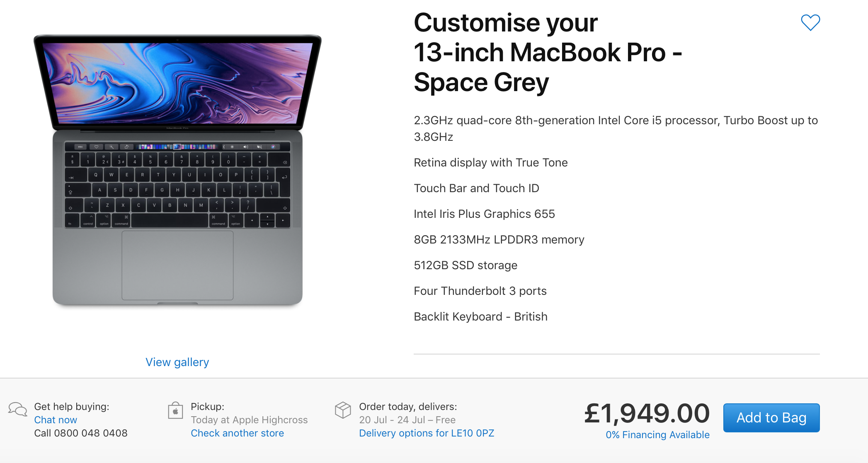Click the 8GB 2133MHz LPDDR3 memory spec
This screenshot has height=463, width=868.
pos(499,239)
